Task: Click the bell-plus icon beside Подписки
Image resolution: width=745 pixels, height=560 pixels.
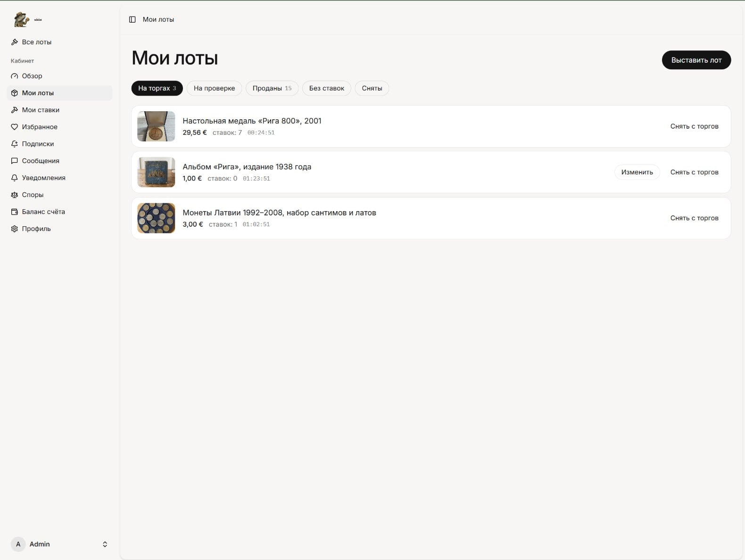Action: [x=15, y=144]
